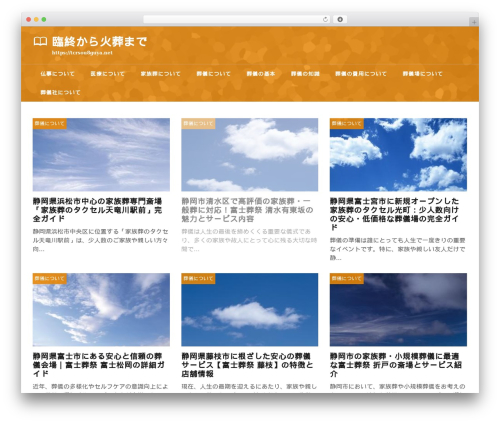The image size is (500, 423).
Task: Open the dark sky thumbnail for 折戸 article
Action: [398, 310]
